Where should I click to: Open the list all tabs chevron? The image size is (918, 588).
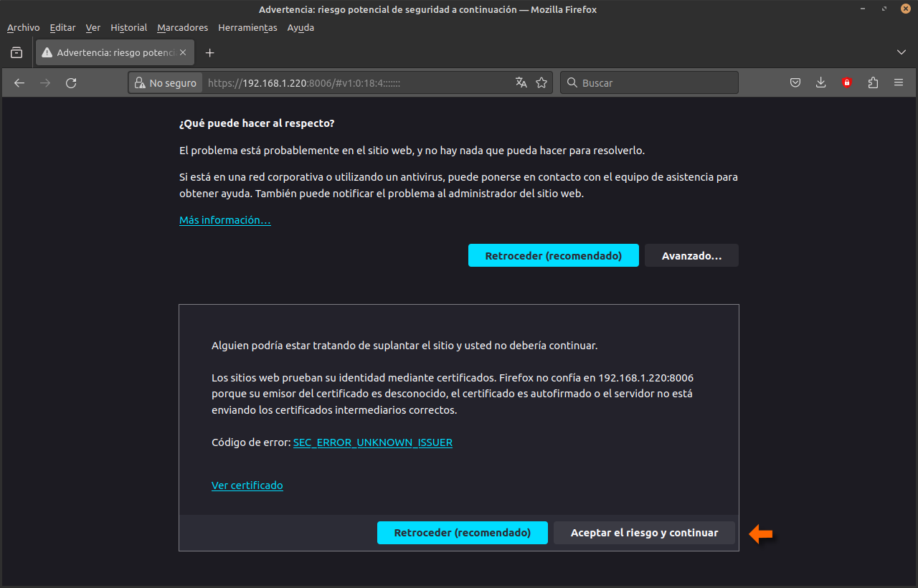pos(902,52)
